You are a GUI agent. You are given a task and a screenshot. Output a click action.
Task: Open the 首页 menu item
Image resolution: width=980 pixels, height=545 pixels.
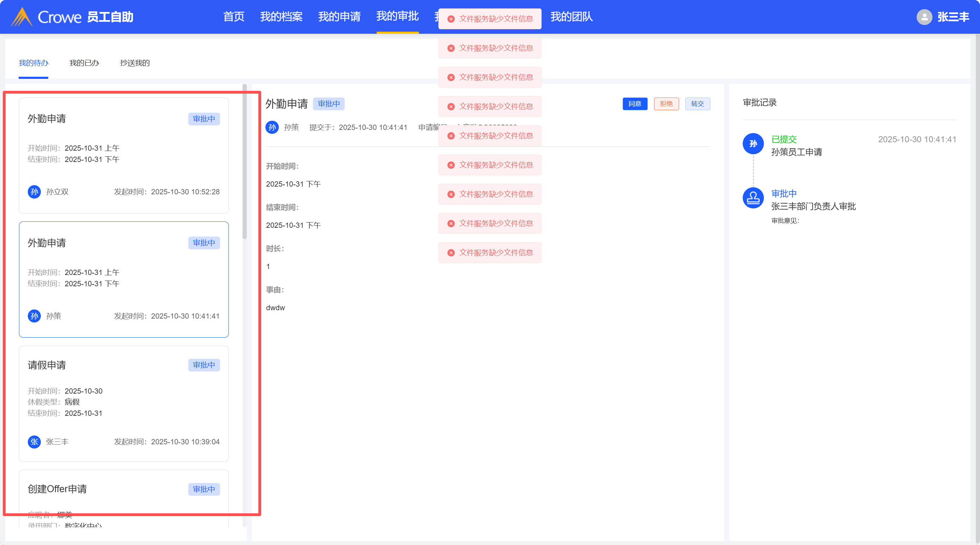[234, 17]
